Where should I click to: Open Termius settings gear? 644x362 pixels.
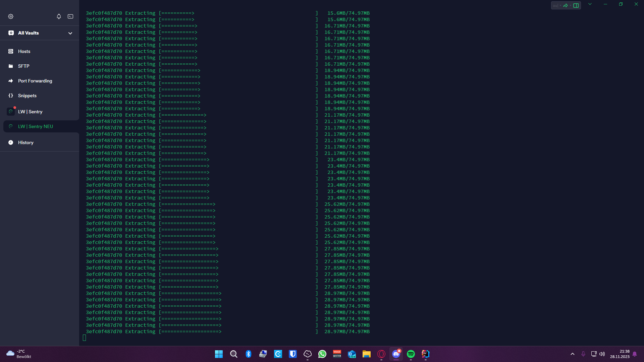click(x=11, y=16)
